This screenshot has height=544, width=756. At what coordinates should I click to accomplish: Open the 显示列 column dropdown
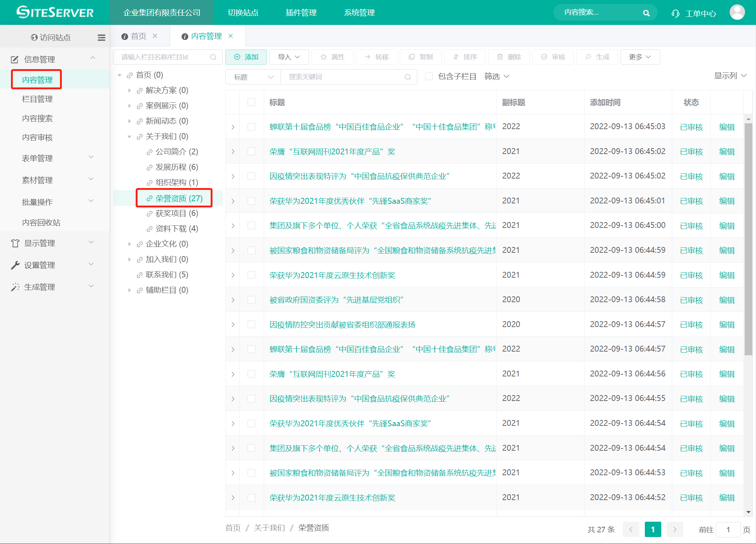point(730,76)
